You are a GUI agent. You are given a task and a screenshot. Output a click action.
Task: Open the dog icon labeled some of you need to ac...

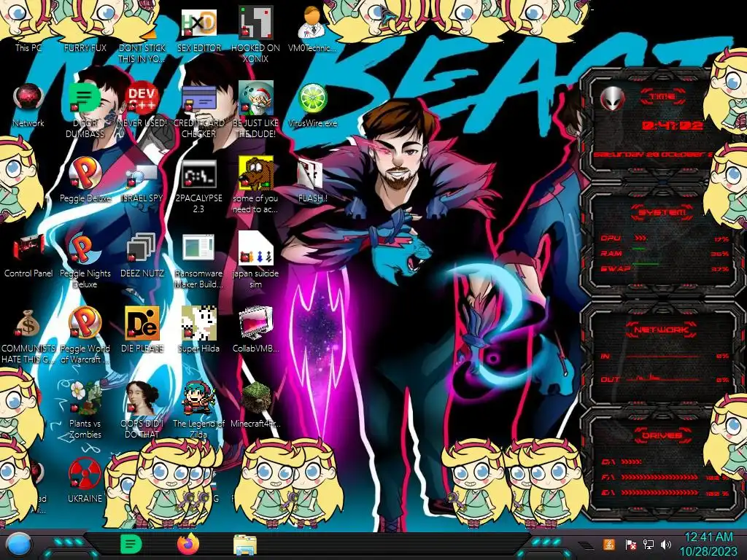point(255,174)
